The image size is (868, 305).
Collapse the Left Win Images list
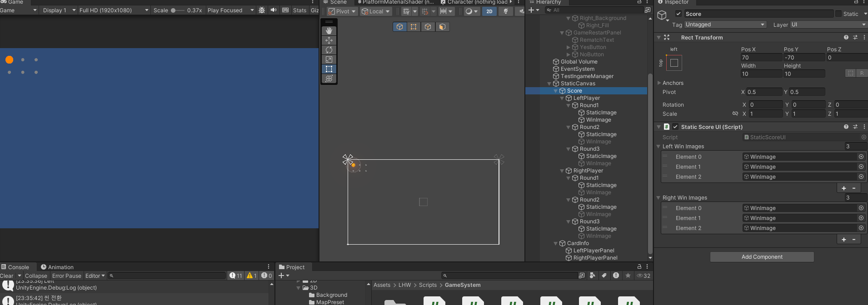tap(658, 147)
